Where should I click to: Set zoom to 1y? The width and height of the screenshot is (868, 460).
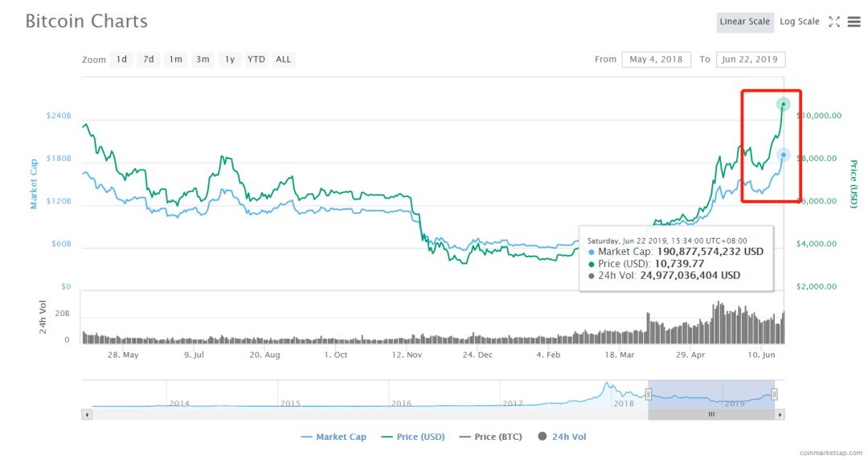[x=230, y=60]
